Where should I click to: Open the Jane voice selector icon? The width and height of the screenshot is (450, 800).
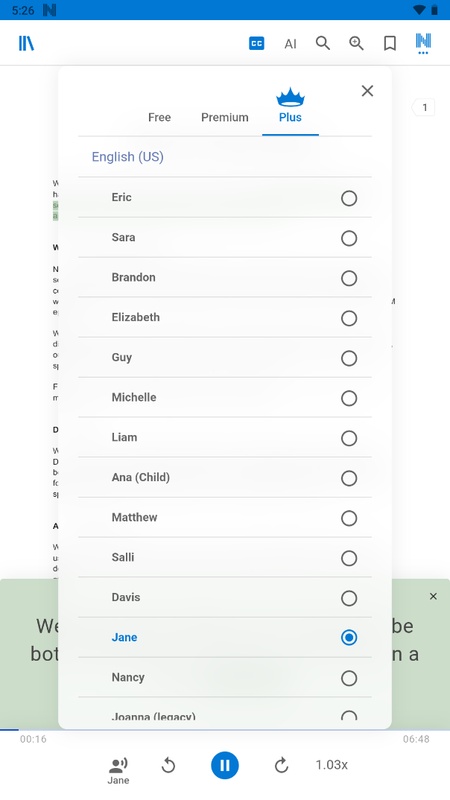[118, 770]
